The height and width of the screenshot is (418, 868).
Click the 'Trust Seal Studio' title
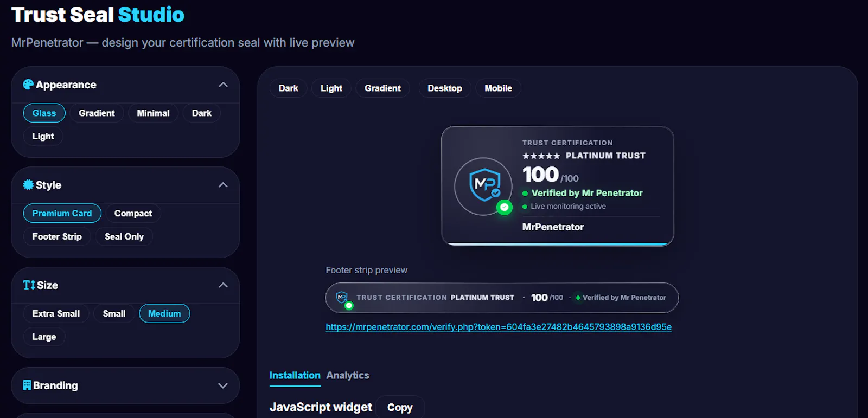[98, 15]
